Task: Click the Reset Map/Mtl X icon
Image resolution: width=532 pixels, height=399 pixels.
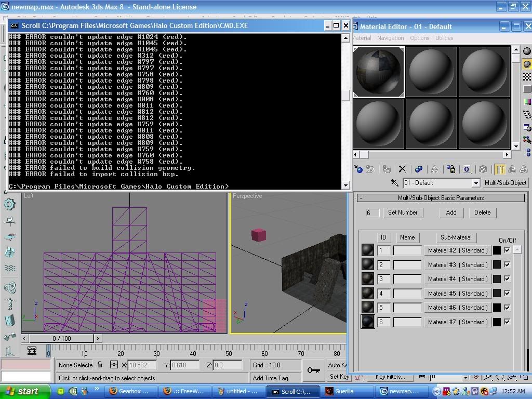Action: (403, 169)
